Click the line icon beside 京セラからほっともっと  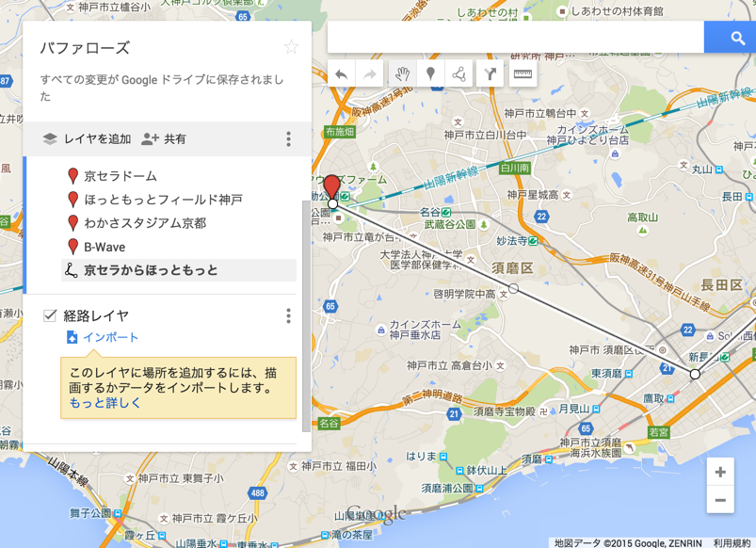71,270
